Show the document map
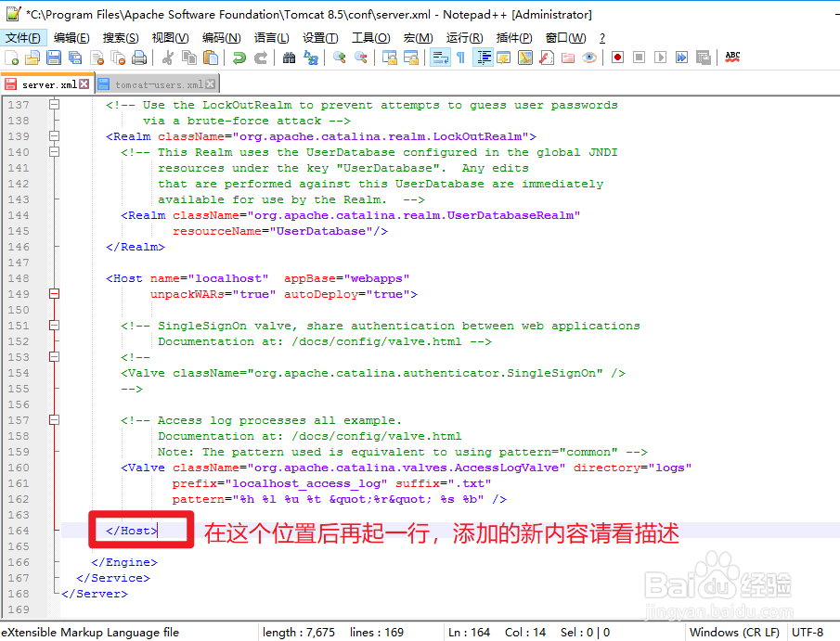Image resolution: width=840 pixels, height=641 pixels. click(525, 58)
